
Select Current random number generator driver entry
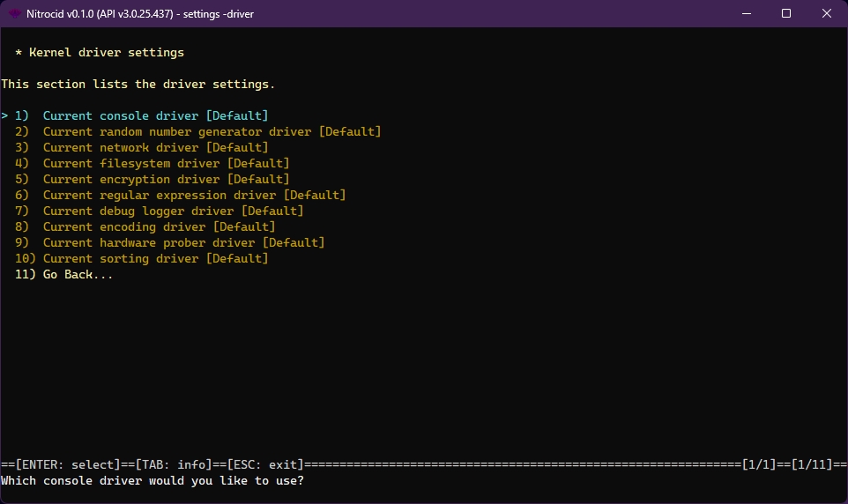212,132
